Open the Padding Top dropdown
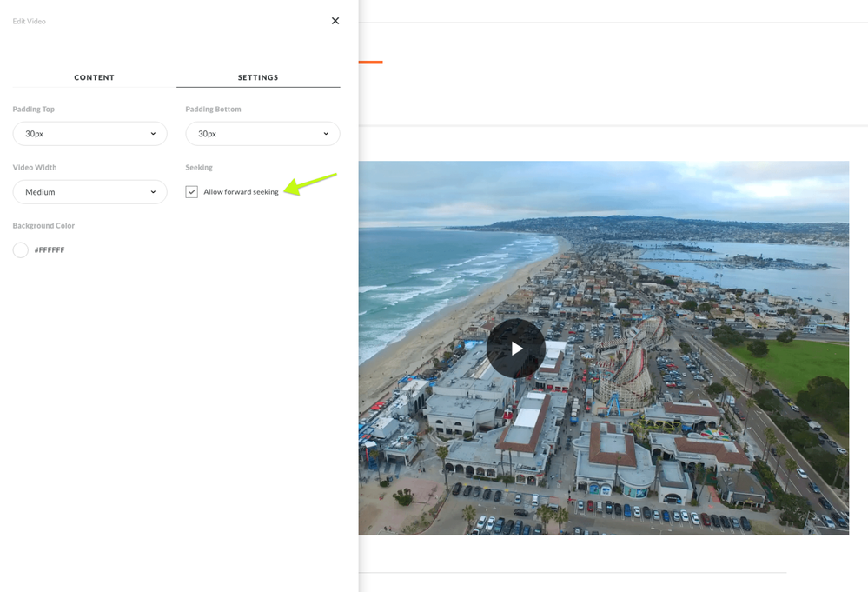The width and height of the screenshot is (868, 592). click(89, 134)
